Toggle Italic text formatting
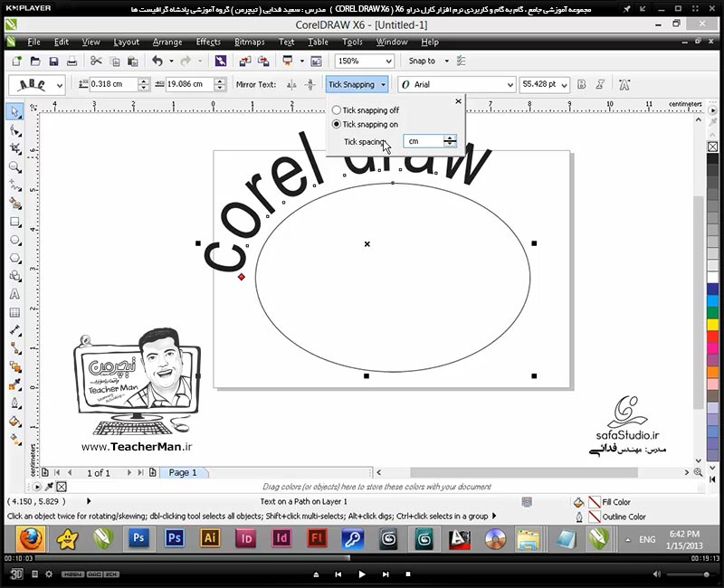This screenshot has height=588, width=724. coord(600,84)
